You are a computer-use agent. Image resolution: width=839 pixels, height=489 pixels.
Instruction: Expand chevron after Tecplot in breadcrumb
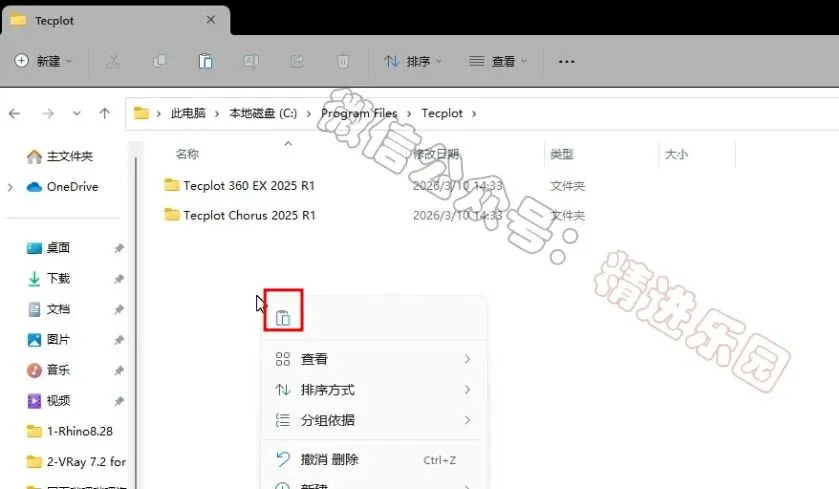point(474,113)
